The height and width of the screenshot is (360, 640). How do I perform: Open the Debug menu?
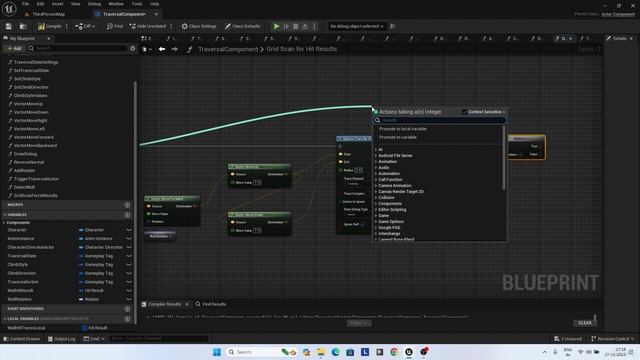(94, 4)
